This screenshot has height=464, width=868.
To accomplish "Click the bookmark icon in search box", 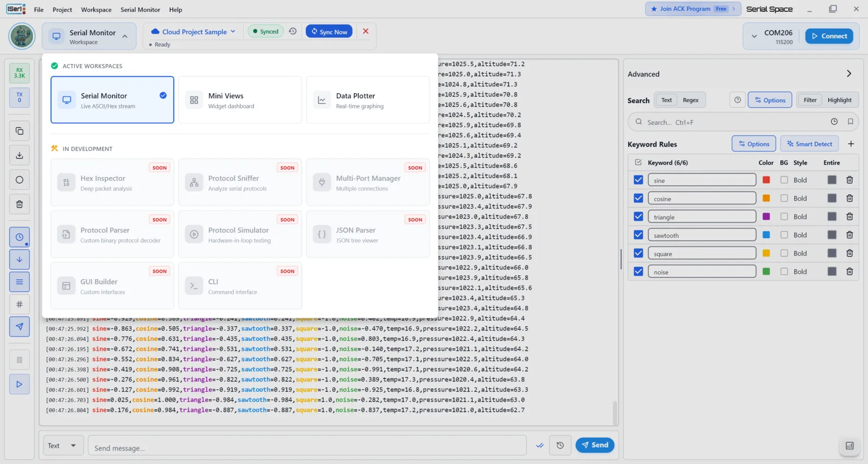I will [x=851, y=122].
